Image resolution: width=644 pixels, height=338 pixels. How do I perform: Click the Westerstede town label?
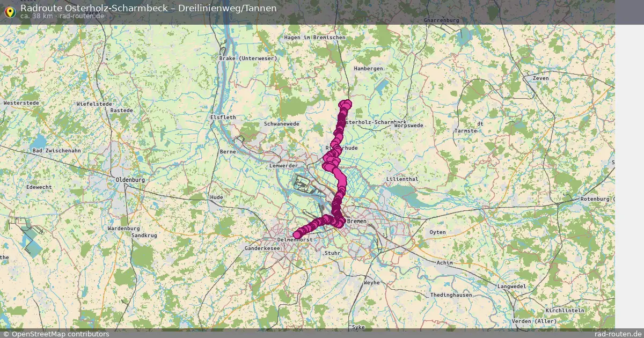[x=21, y=102]
